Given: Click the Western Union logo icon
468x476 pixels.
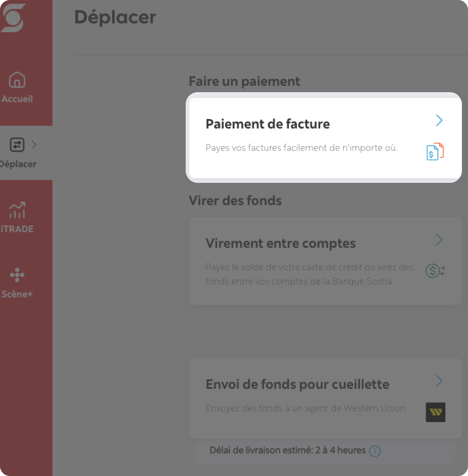Looking at the screenshot, I should [436, 412].
